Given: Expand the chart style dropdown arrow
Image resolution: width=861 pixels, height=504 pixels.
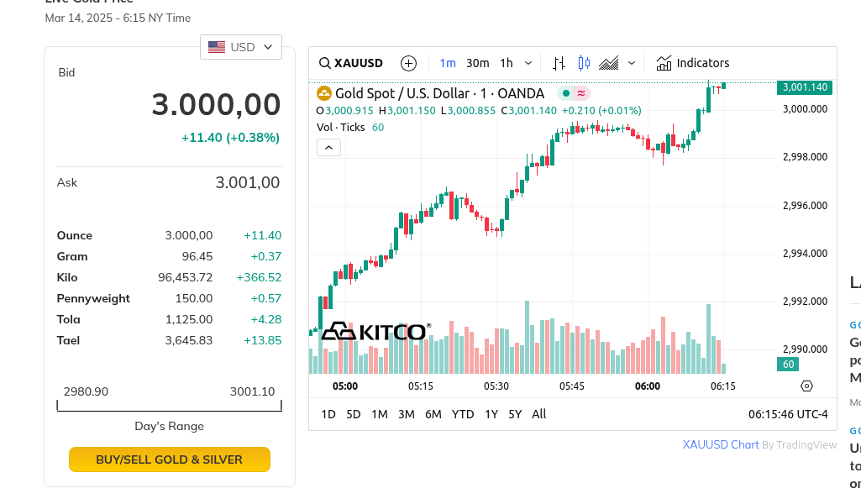Looking at the screenshot, I should 632,63.
